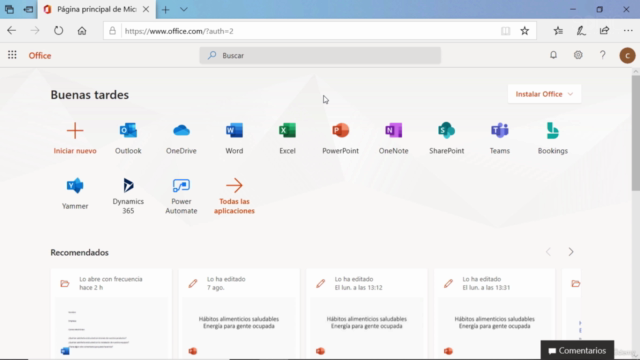Close the Office browser tab
This screenshot has height=360, width=640.
coord(146,9)
